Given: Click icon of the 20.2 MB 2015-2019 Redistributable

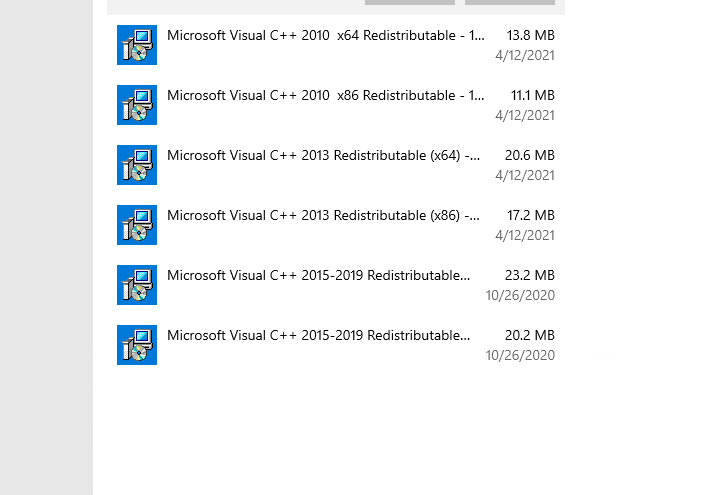Looking at the screenshot, I should 137,345.
